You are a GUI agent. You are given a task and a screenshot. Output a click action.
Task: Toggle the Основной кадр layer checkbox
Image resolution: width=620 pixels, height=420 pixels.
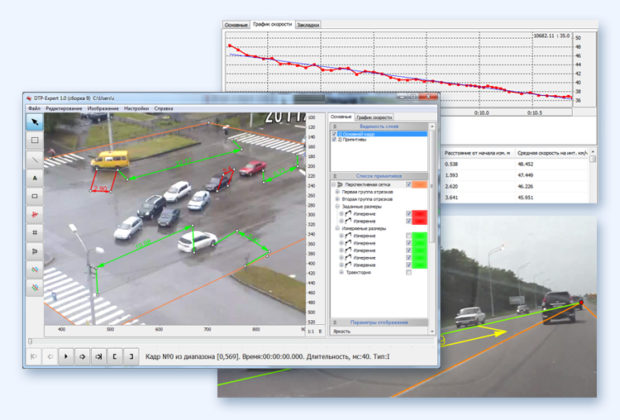pyautogui.click(x=335, y=134)
